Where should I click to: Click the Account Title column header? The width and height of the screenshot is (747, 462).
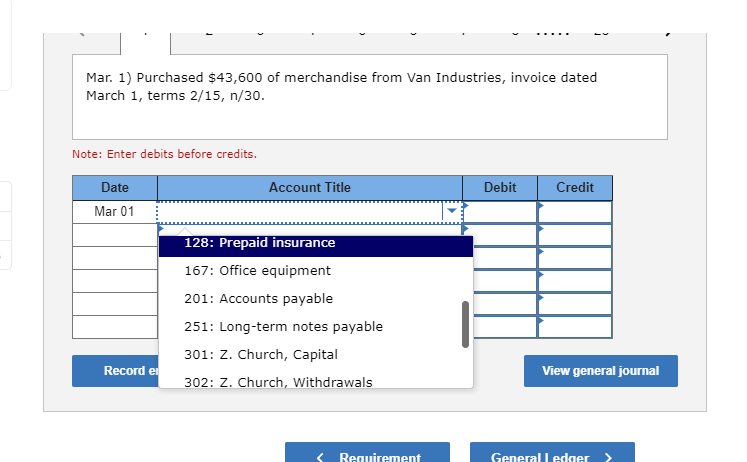click(310, 188)
